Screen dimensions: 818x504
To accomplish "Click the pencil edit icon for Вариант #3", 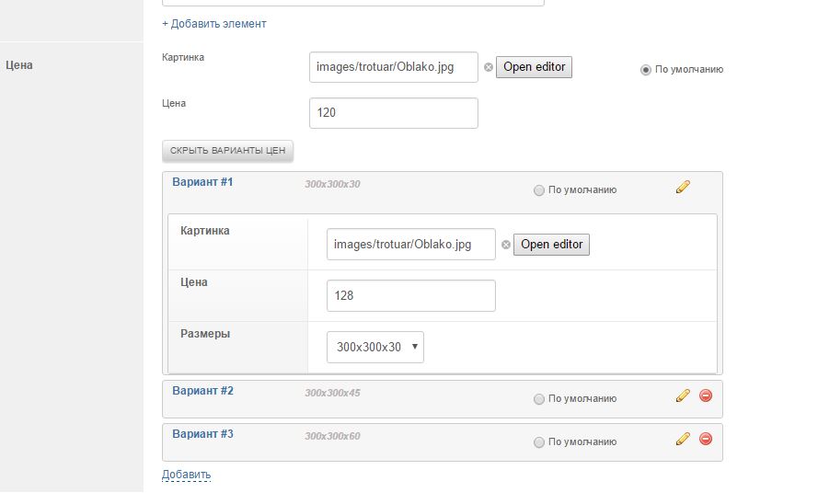I will coord(682,439).
